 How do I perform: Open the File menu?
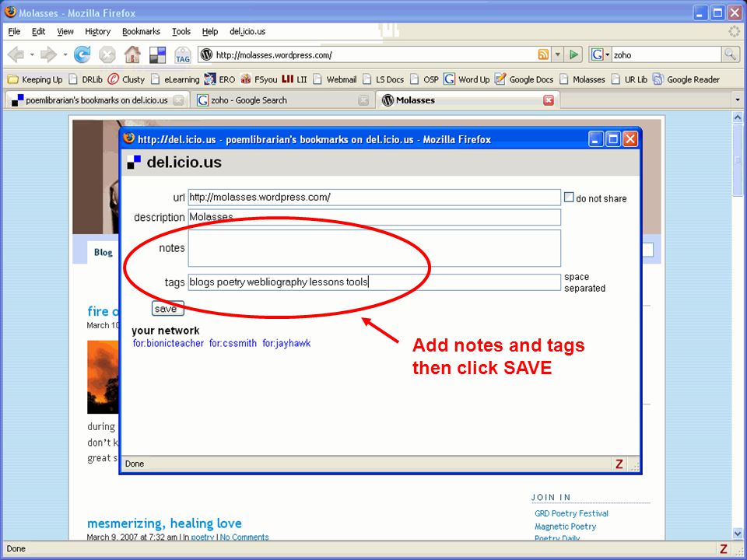pos(14,31)
